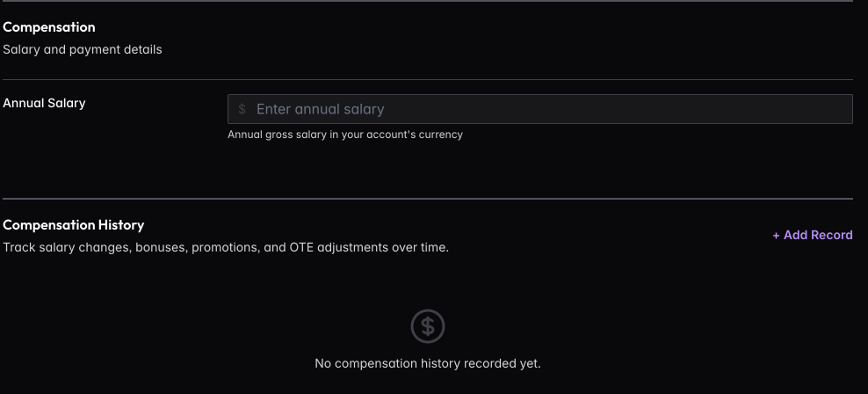Click the placeholder text Enter annual salary
Image resolution: width=868 pixels, height=394 pixels.
320,110
